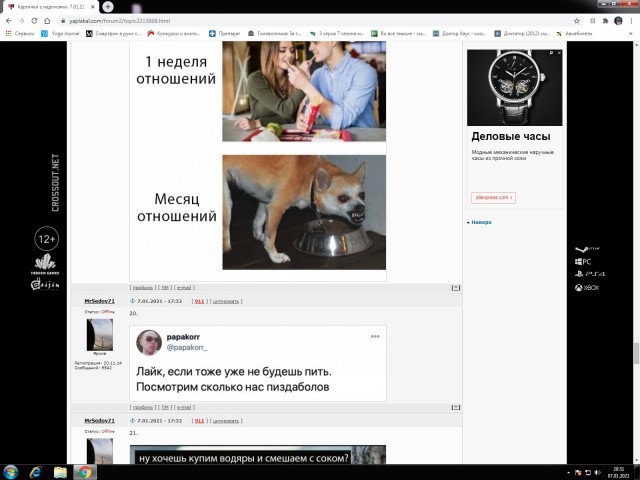Click the wristwatch ad image
Viewport: 640px width, 480px height.
[x=514, y=87]
